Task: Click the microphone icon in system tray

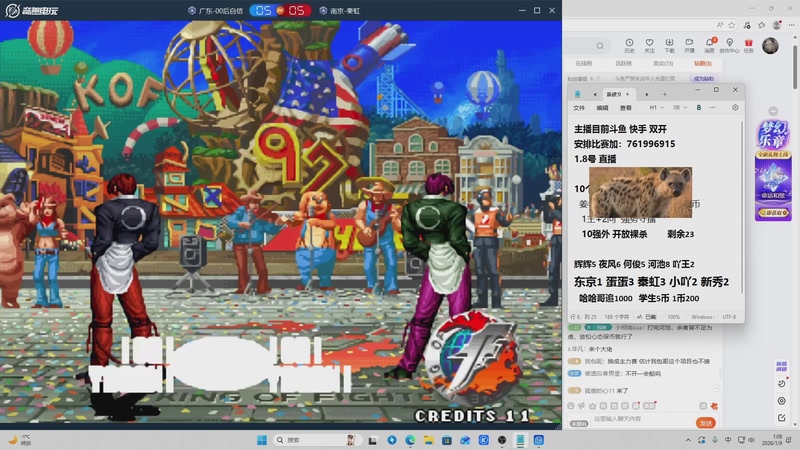Action: click(715, 440)
